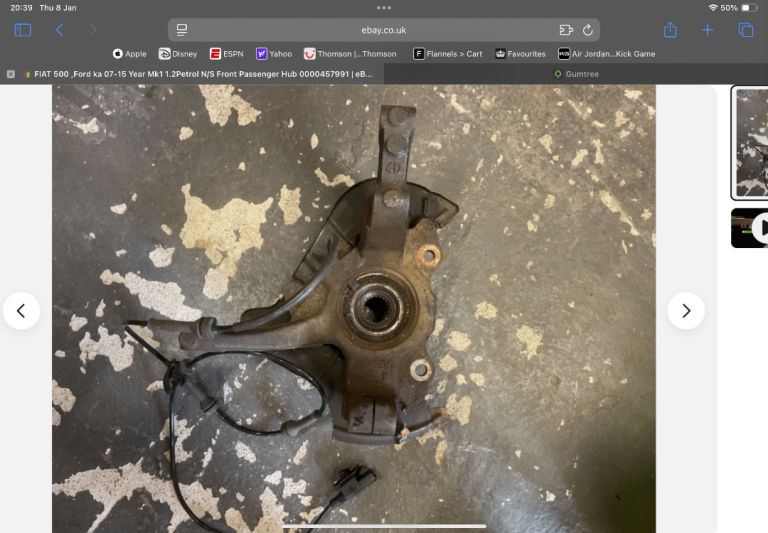Add a new tab with plus icon
The image size is (768, 533).
[708, 30]
